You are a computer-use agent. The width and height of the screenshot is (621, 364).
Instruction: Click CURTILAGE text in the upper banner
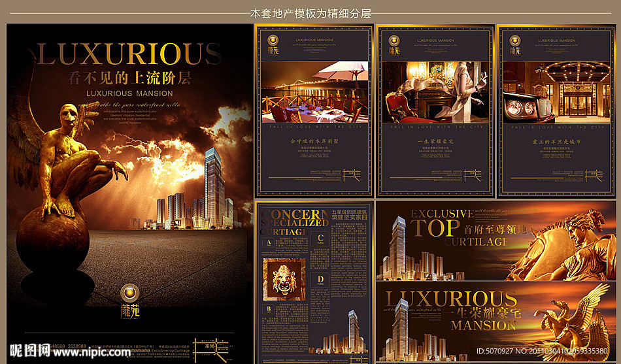pyautogui.click(x=477, y=242)
